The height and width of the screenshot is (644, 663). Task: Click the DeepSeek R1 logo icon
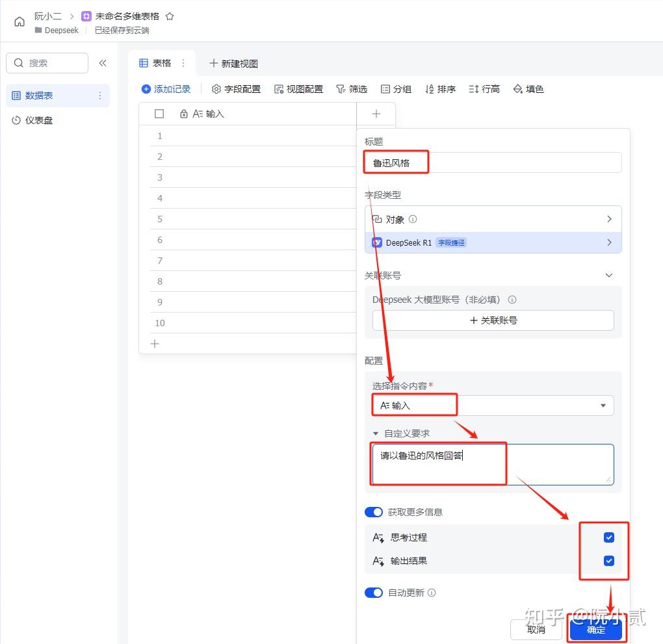tap(377, 242)
